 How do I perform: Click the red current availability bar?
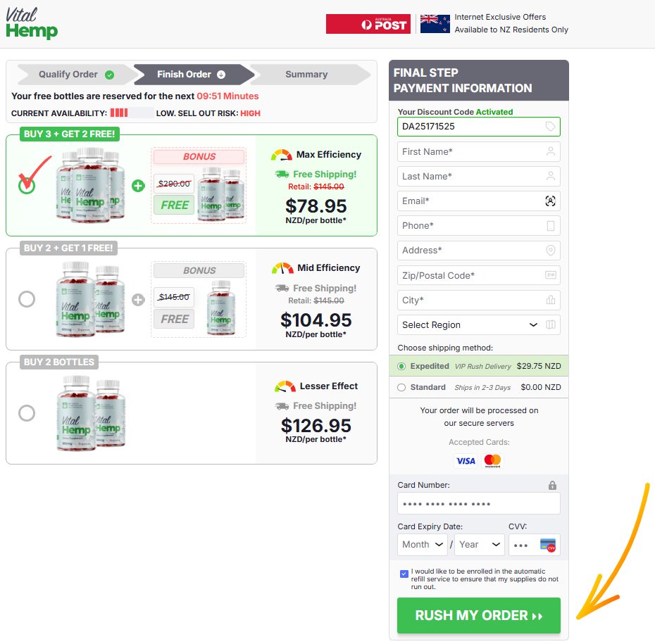(119, 113)
